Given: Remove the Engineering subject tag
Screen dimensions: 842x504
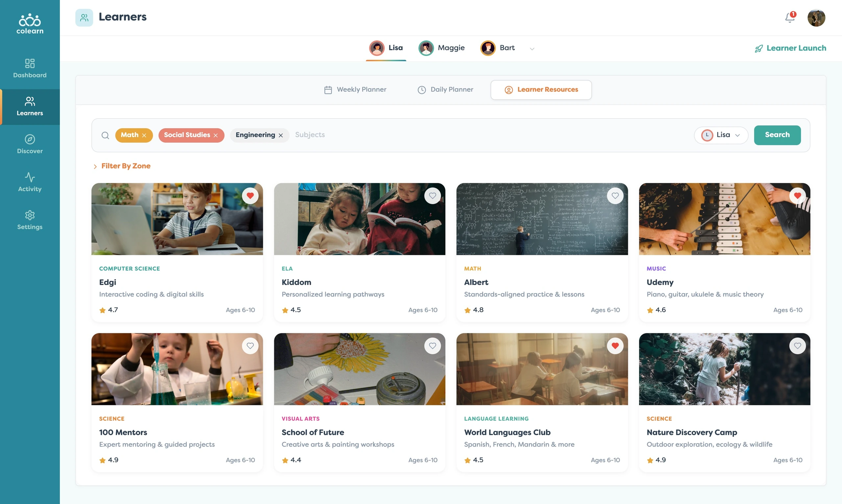Looking at the screenshot, I should (281, 135).
